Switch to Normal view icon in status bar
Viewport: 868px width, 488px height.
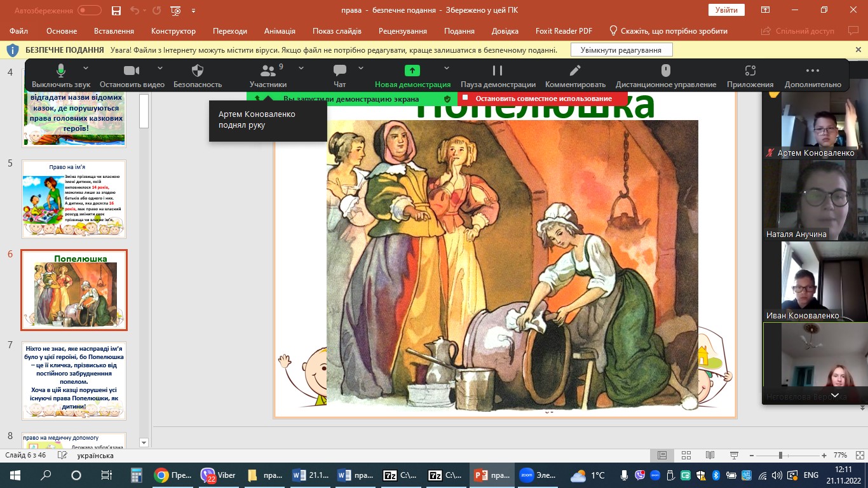click(x=661, y=456)
